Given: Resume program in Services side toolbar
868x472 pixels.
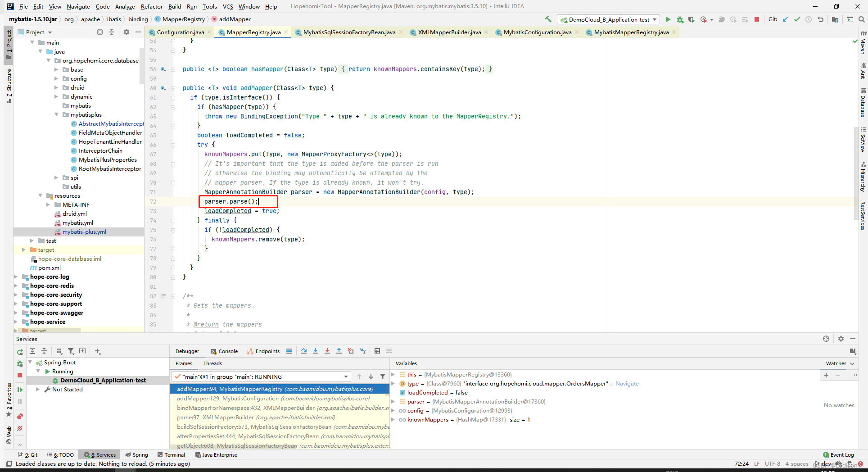Looking at the screenshot, I should 20,390.
